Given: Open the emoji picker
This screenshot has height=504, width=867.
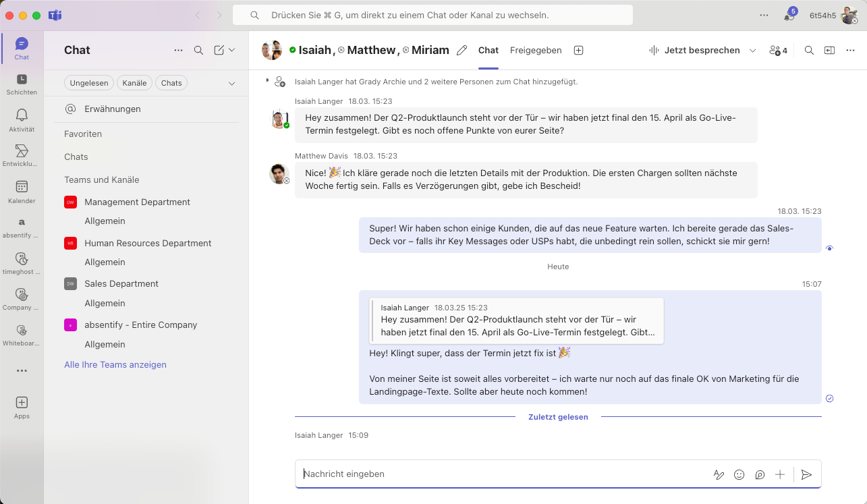Looking at the screenshot, I should (739, 474).
